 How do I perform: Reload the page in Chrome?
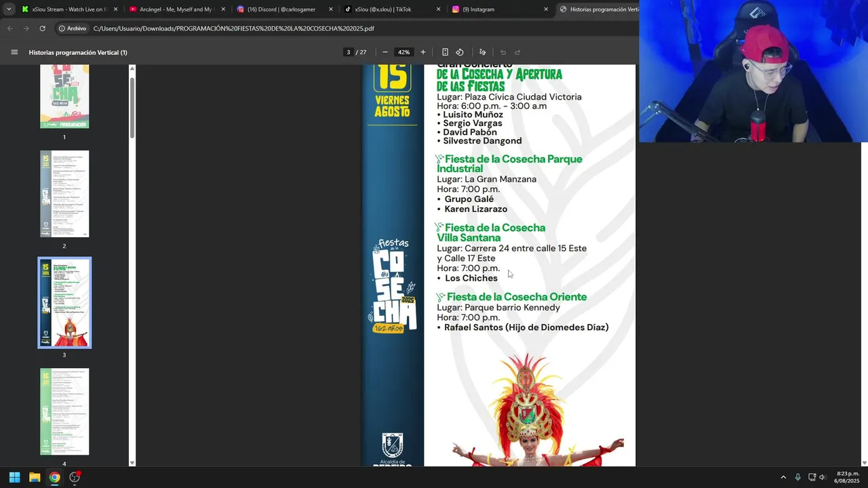click(42, 28)
